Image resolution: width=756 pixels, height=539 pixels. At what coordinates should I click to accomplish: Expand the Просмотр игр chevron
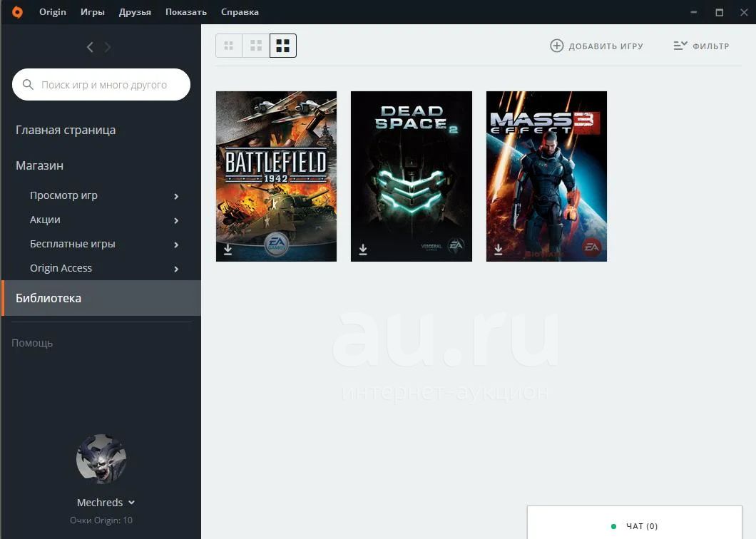tap(176, 196)
